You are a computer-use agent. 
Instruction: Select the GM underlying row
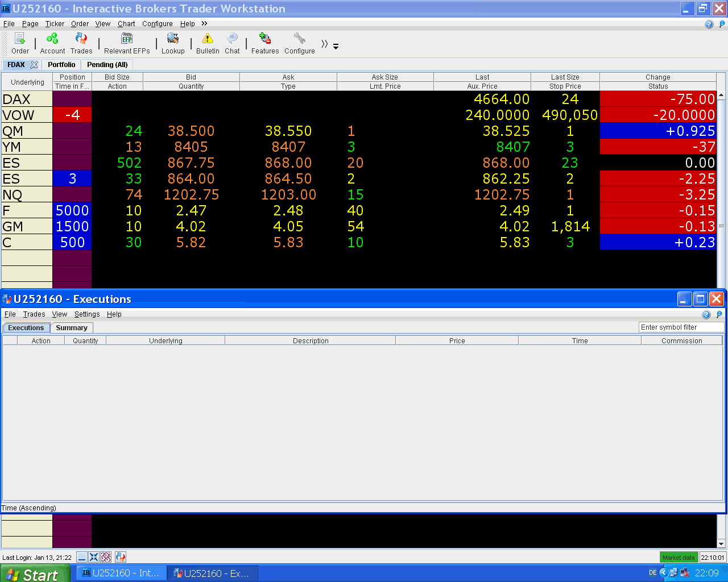click(27, 226)
